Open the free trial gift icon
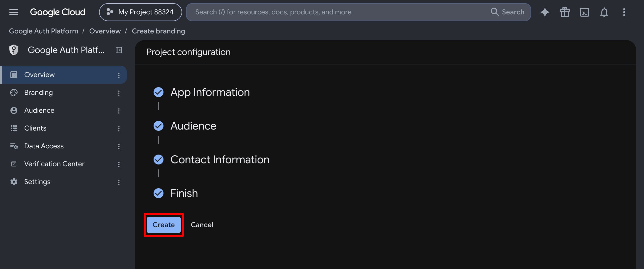This screenshot has width=644, height=269. click(564, 12)
